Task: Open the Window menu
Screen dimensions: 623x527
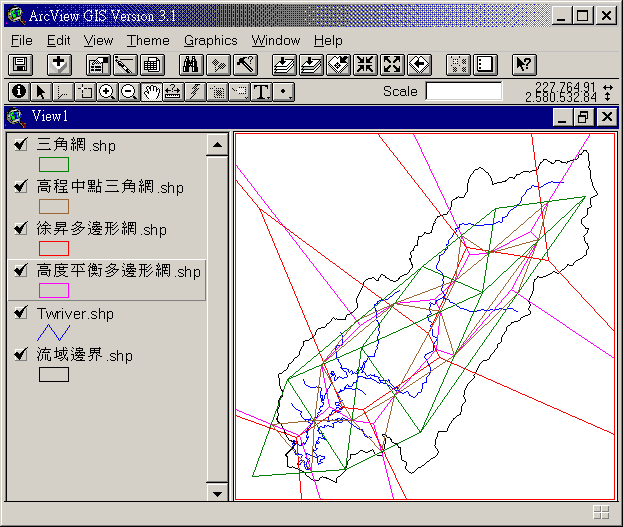Action: pyautogui.click(x=276, y=41)
